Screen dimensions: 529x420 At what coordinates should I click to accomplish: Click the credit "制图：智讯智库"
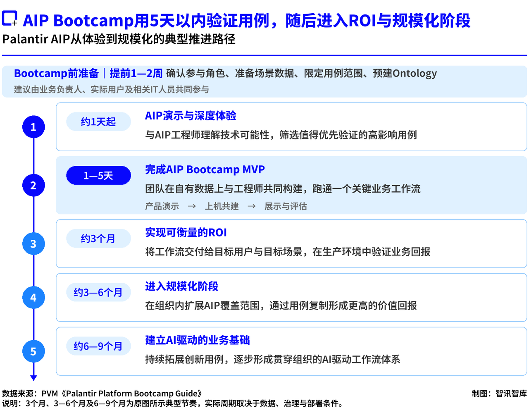click(499, 394)
